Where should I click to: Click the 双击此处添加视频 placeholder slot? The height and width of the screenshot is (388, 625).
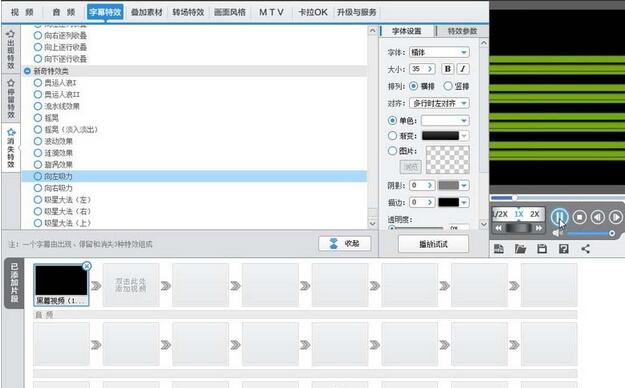[131, 285]
